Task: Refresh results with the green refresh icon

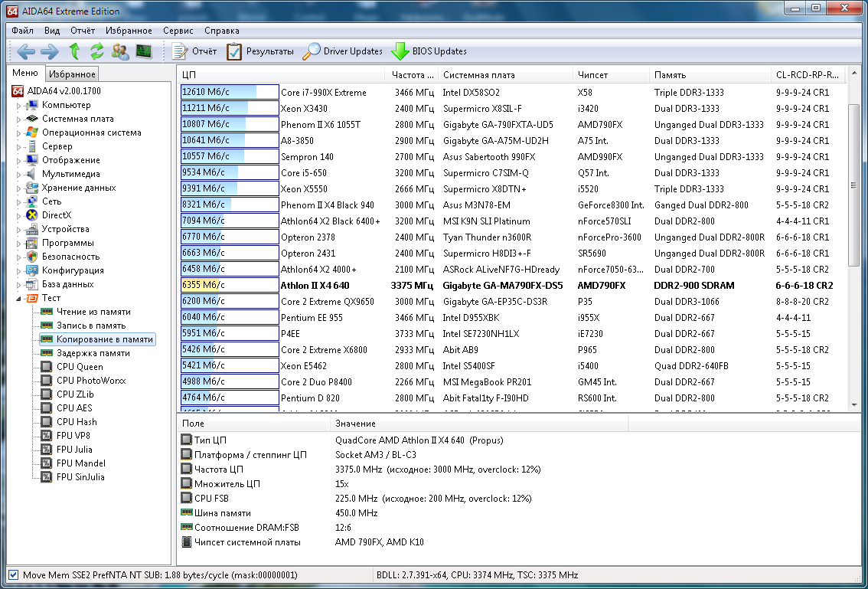Action: coord(97,51)
